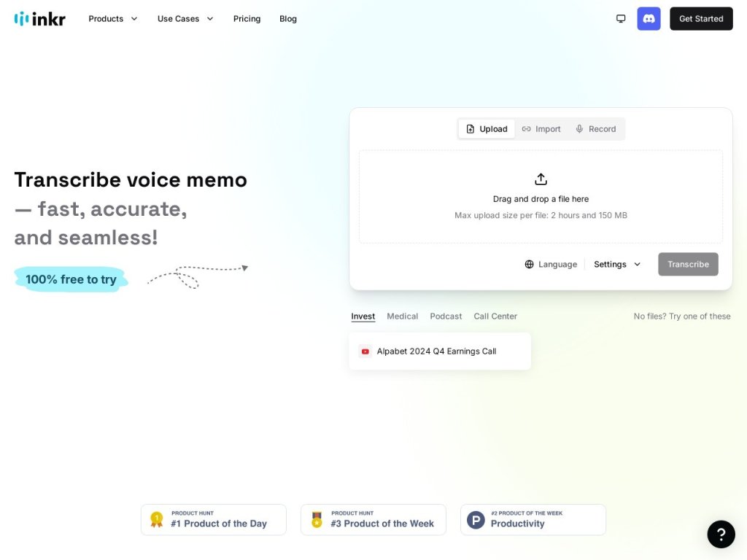Switch to the Record tab
The image size is (747, 560).
[x=595, y=129]
